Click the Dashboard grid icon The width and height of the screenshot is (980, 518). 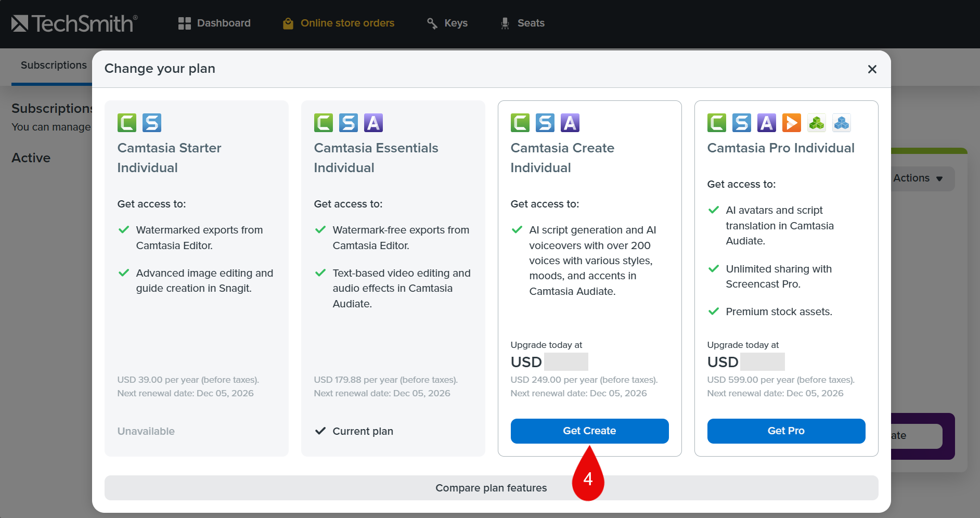tap(185, 23)
